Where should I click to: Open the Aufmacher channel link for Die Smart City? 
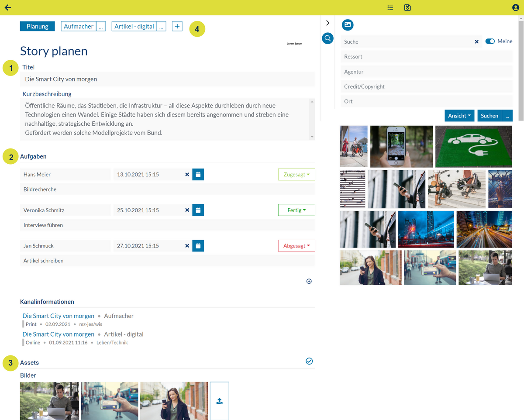click(x=58, y=316)
